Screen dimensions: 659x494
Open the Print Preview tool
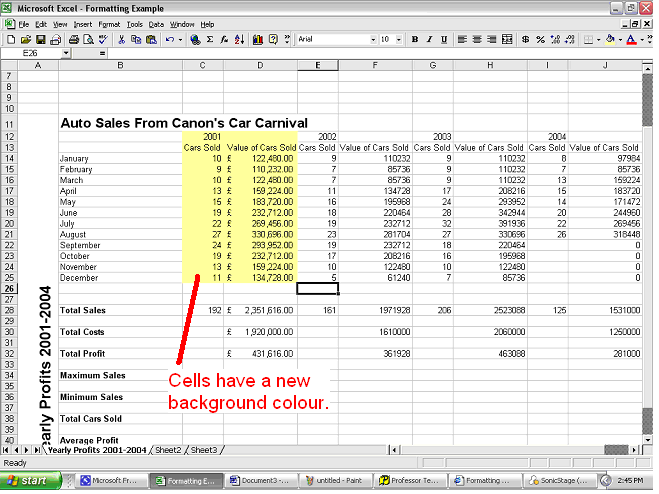pyautogui.click(x=87, y=39)
